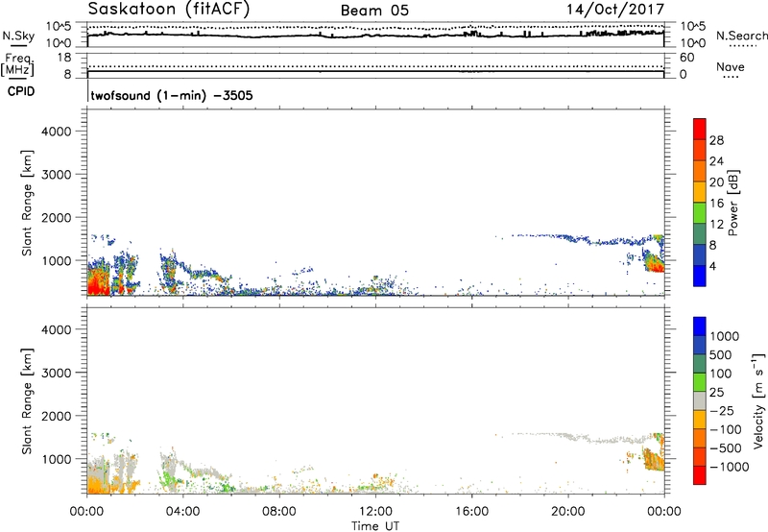
Task: Click the '-25' label on the velocity color bar
Action: 720,411
